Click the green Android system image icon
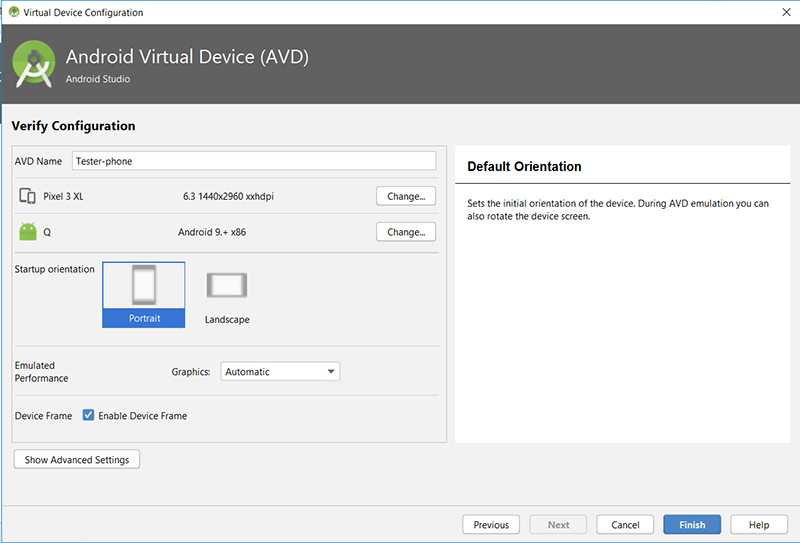The width and height of the screenshot is (800, 543). click(28, 232)
